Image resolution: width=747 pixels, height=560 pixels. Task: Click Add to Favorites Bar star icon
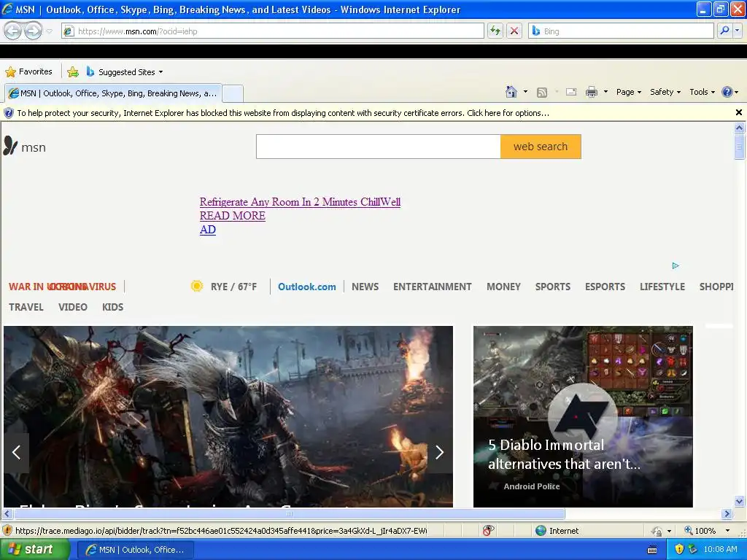click(x=73, y=72)
